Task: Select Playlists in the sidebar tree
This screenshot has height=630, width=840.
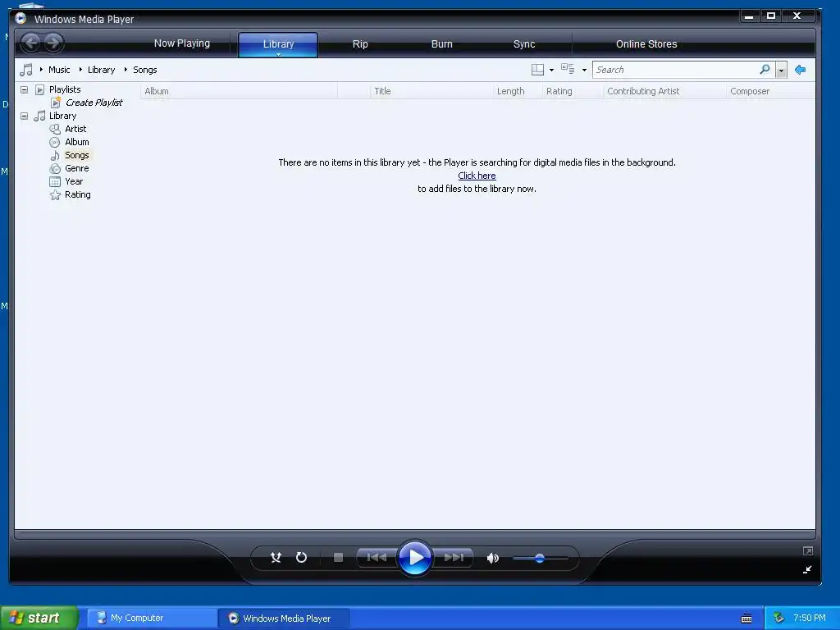Action: pos(65,89)
